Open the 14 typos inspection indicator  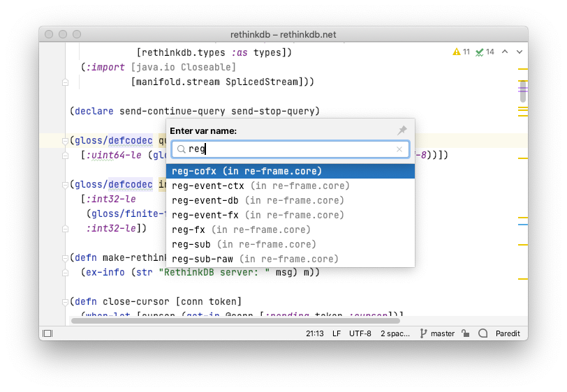pos(485,52)
